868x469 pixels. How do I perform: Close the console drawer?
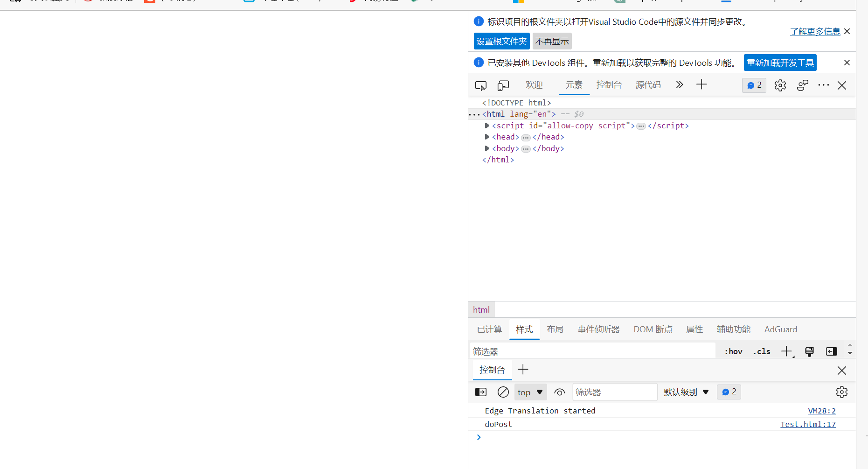click(842, 371)
